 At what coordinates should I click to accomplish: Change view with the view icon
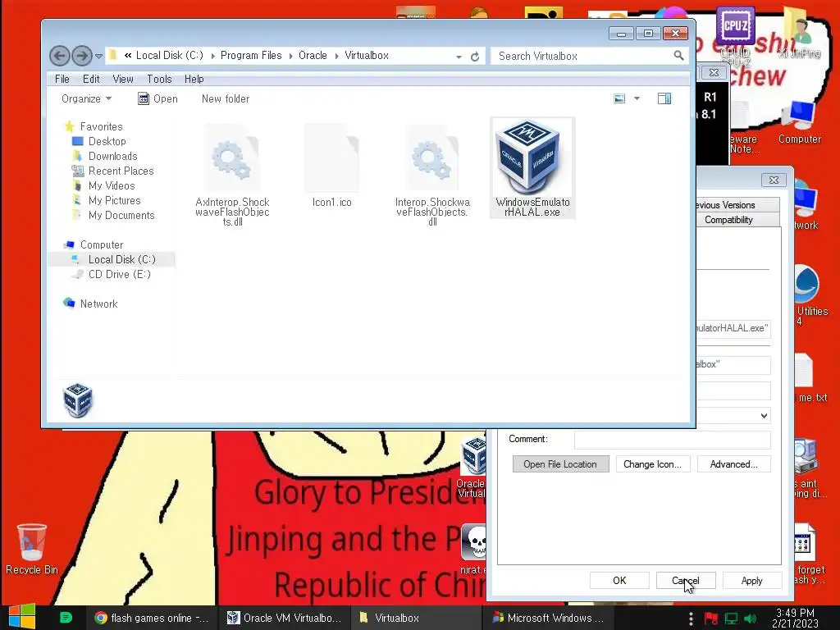(x=619, y=98)
